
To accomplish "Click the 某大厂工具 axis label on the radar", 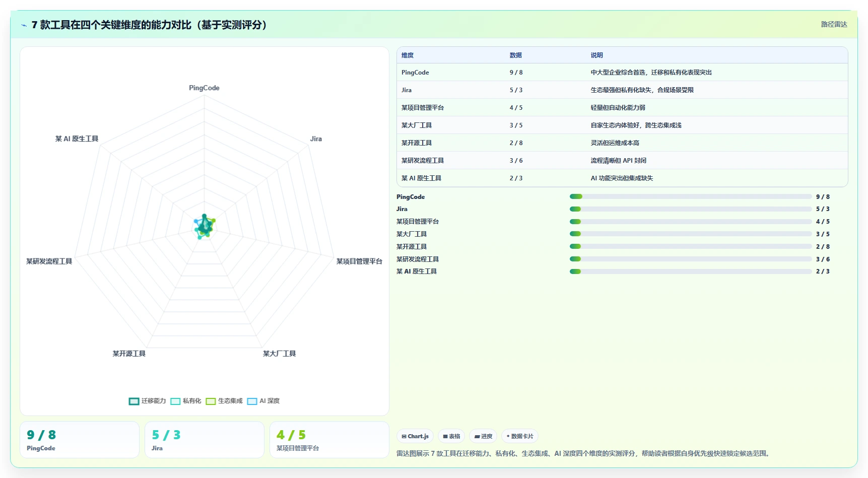I will pyautogui.click(x=279, y=354).
